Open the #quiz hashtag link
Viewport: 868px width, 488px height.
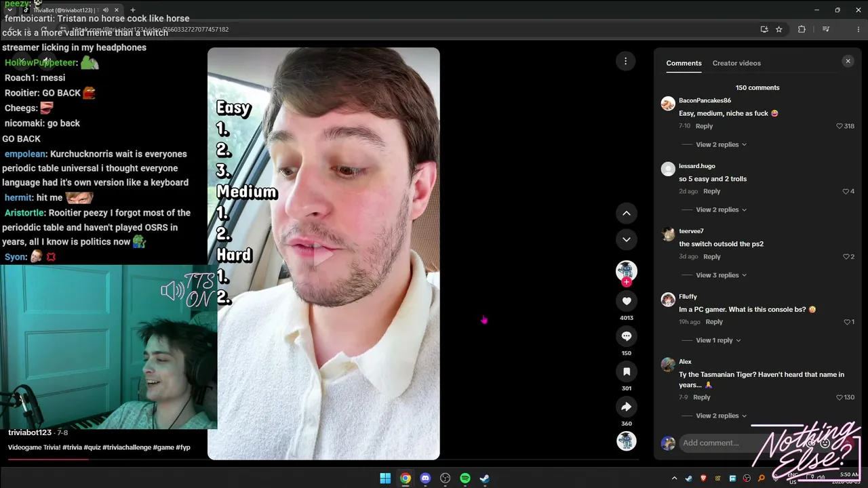[x=92, y=447]
